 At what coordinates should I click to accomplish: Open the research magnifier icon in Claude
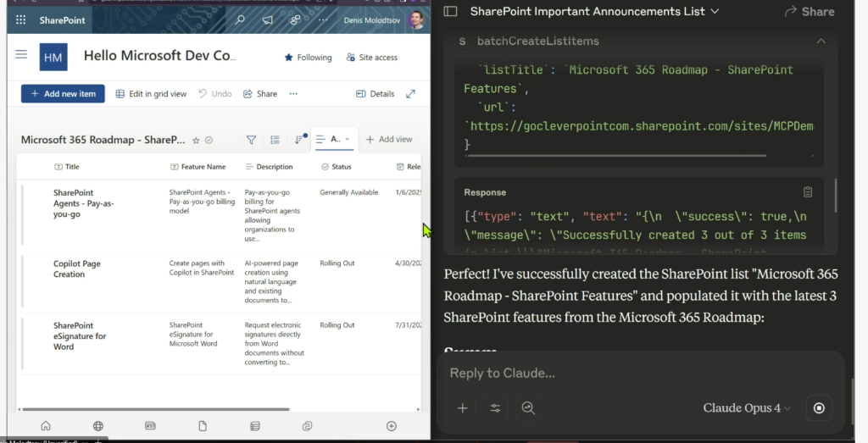(528, 408)
